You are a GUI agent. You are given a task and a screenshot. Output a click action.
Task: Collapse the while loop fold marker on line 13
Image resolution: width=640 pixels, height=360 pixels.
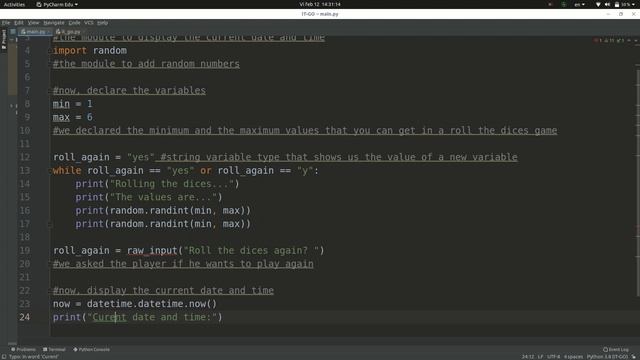tap(50, 171)
